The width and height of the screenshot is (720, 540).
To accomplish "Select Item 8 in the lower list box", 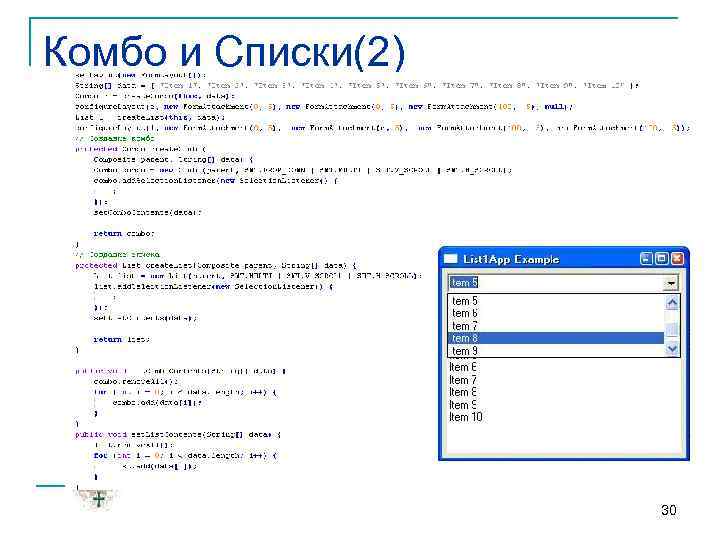I will [x=463, y=393].
